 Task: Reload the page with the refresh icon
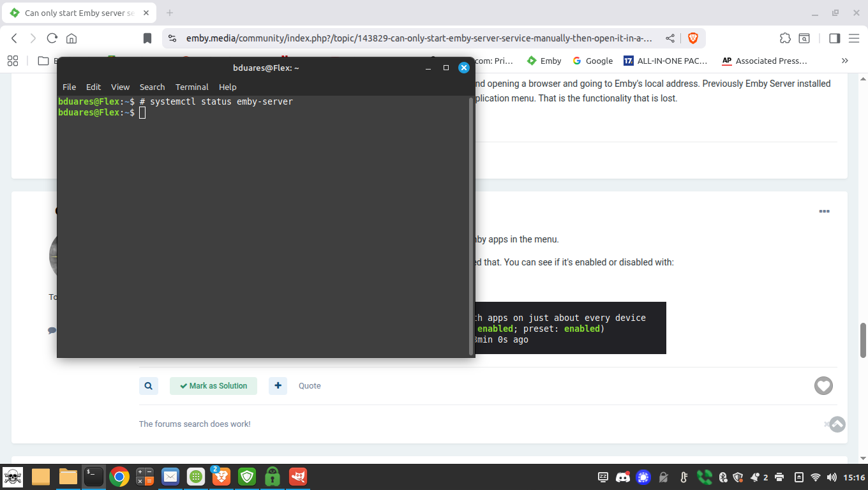[52, 38]
